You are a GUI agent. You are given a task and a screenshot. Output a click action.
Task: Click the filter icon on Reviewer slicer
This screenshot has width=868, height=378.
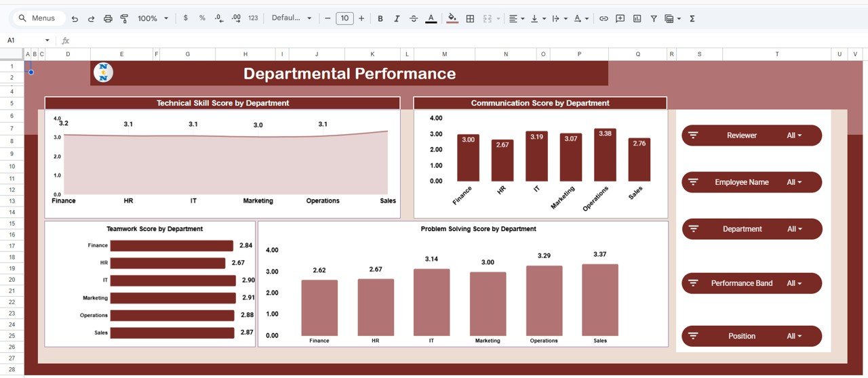tap(693, 135)
